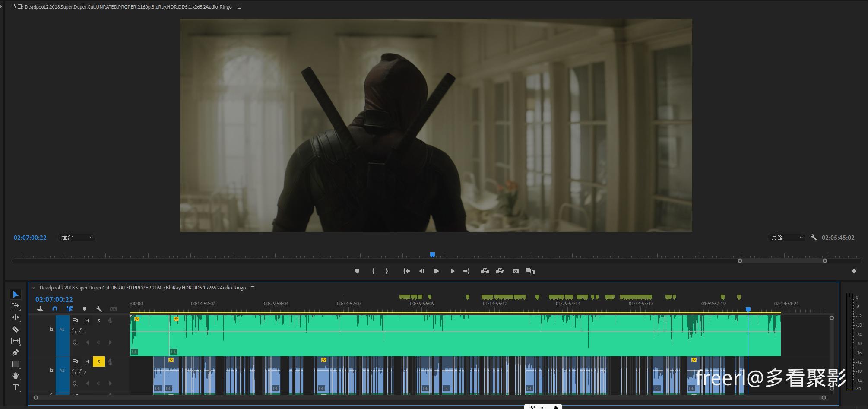This screenshot has height=409, width=868.
Task: Choose the Type tool
Action: (x=16, y=387)
